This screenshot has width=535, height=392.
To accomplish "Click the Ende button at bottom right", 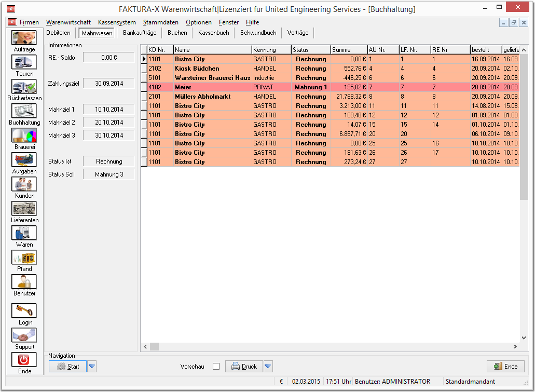I will [505, 367].
